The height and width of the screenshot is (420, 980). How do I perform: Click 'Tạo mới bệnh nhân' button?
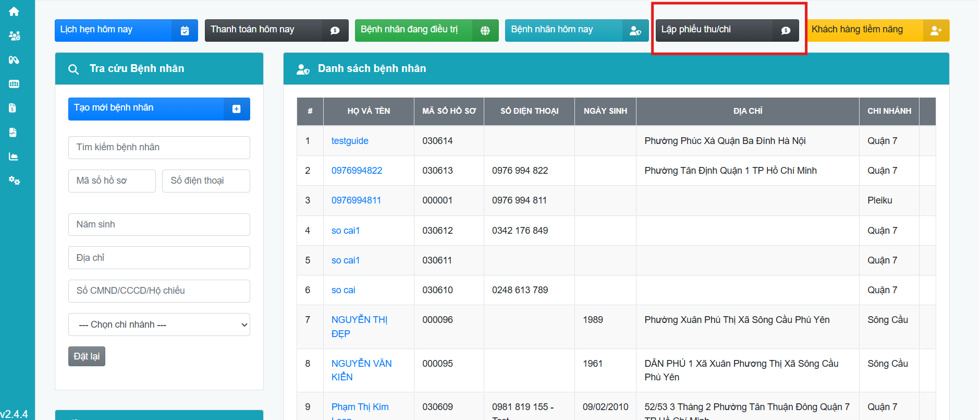point(159,109)
